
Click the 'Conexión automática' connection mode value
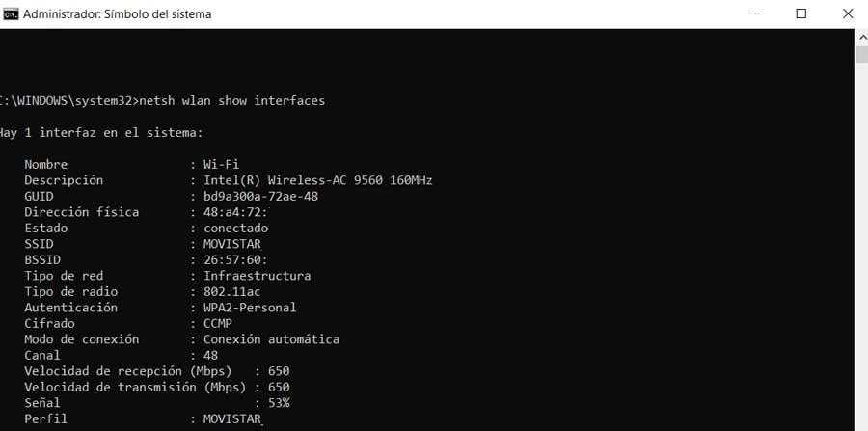(271, 339)
